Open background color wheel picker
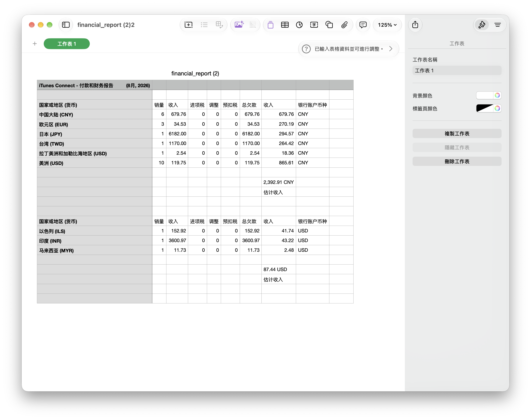Screen dimensions: 531x420 tap(497, 95)
